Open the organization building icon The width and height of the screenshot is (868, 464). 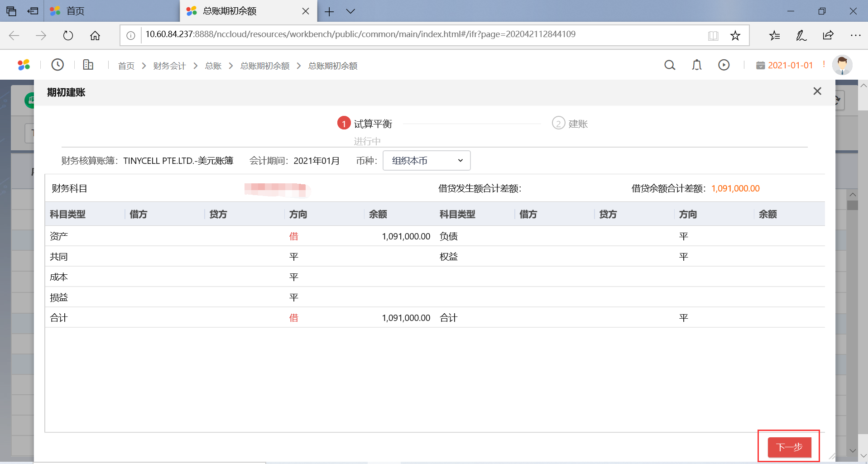coord(88,65)
